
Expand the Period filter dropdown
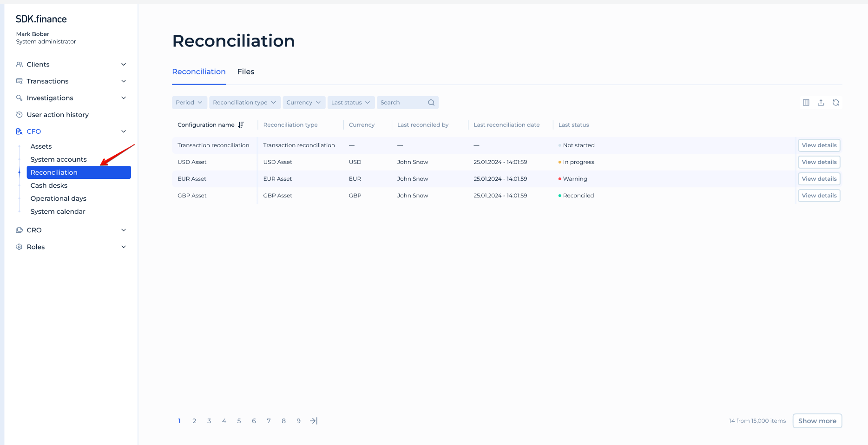(189, 102)
